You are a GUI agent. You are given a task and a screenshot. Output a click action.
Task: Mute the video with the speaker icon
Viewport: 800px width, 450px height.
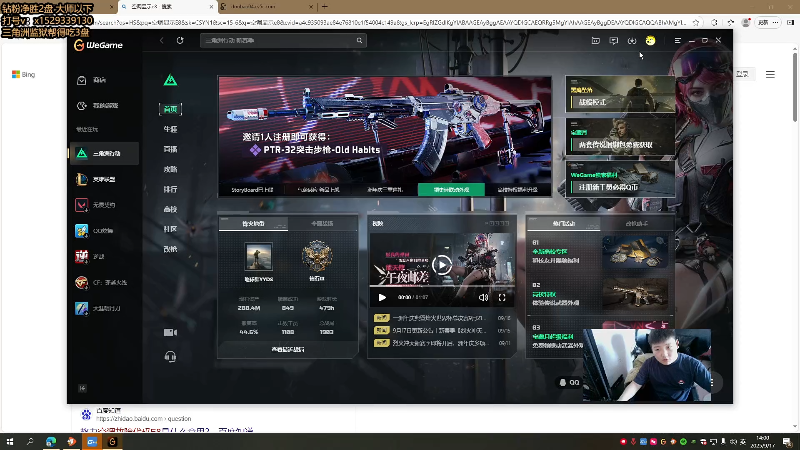483,297
